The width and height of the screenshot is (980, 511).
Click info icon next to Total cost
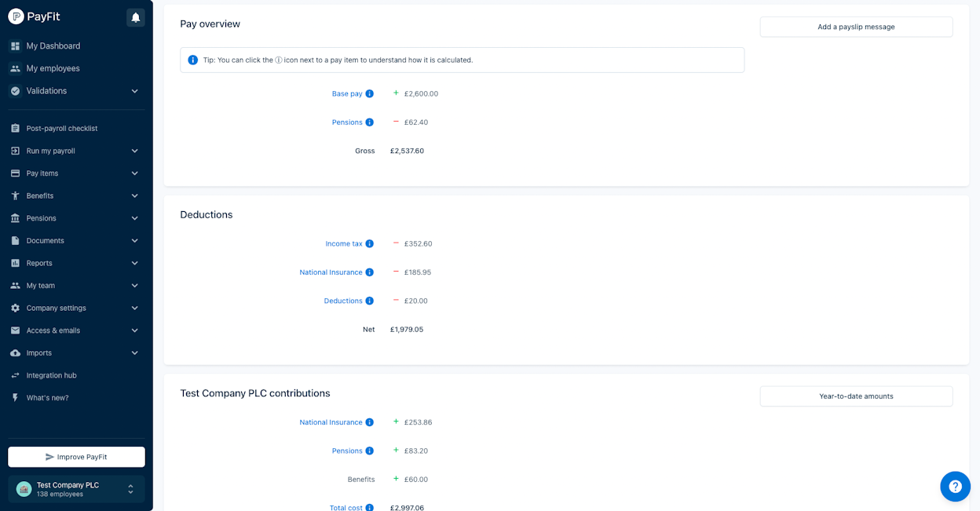[x=370, y=508]
